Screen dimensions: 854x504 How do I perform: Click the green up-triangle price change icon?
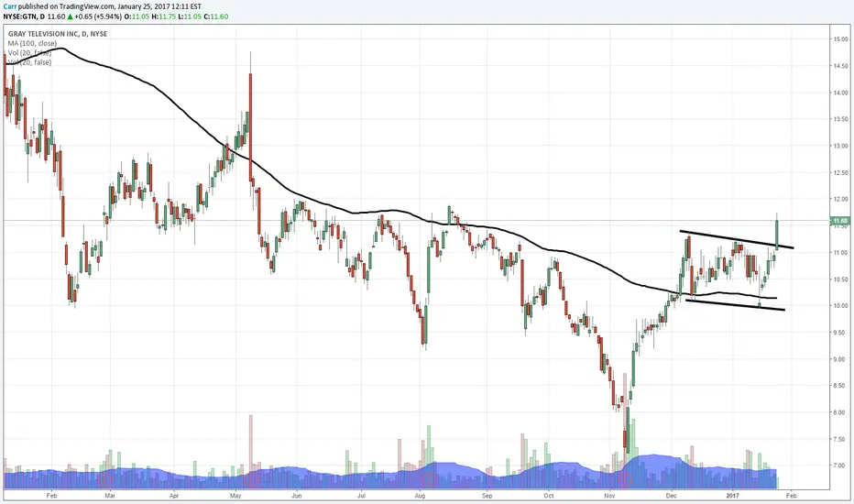70,16
